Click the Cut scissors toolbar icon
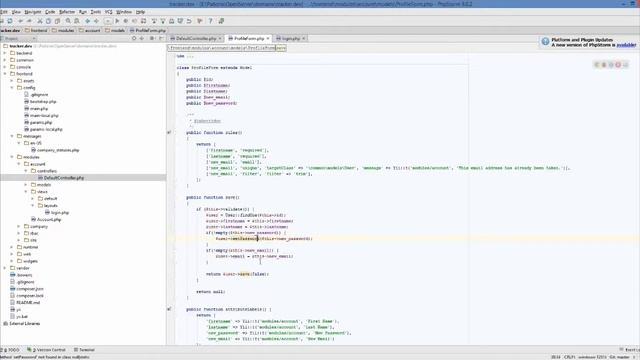The image size is (640, 360). [x=40, y=21]
